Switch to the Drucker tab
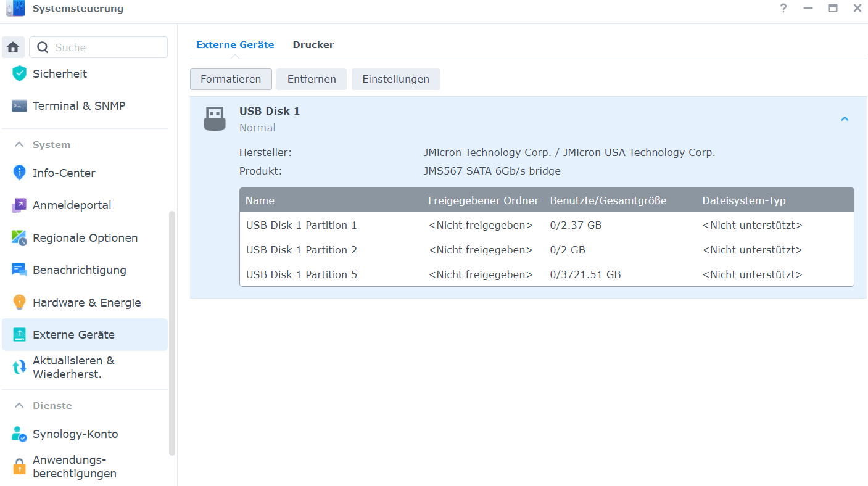This screenshot has height=486, width=868. [313, 45]
